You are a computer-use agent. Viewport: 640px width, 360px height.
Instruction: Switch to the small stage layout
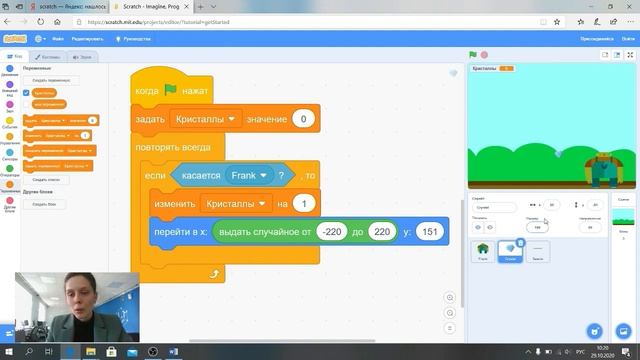[605, 55]
